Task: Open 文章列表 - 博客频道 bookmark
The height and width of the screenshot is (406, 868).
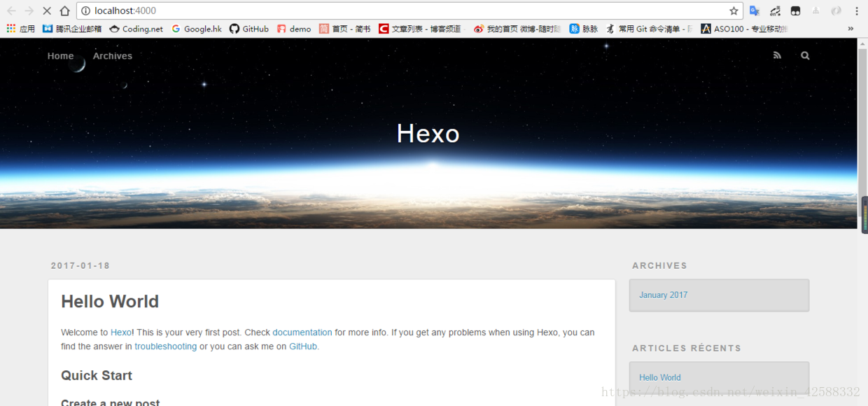Action: click(x=420, y=29)
